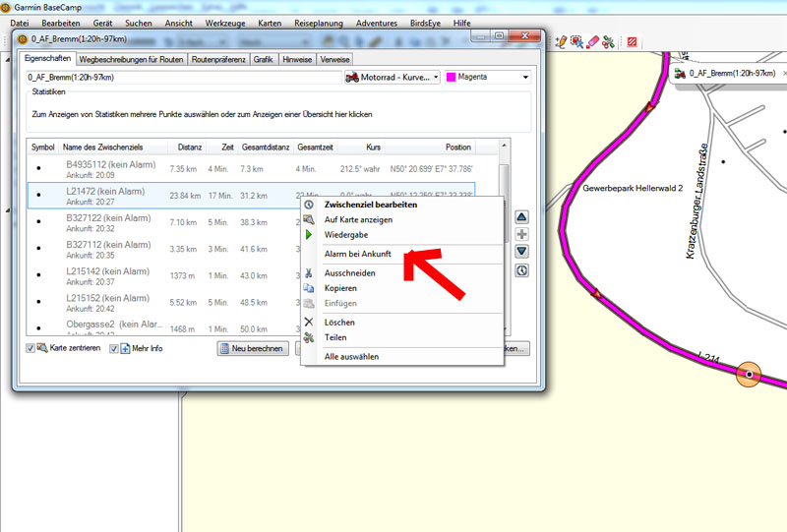Switch to the Routenpräferenz tab
The image size is (787, 532).
[217, 59]
